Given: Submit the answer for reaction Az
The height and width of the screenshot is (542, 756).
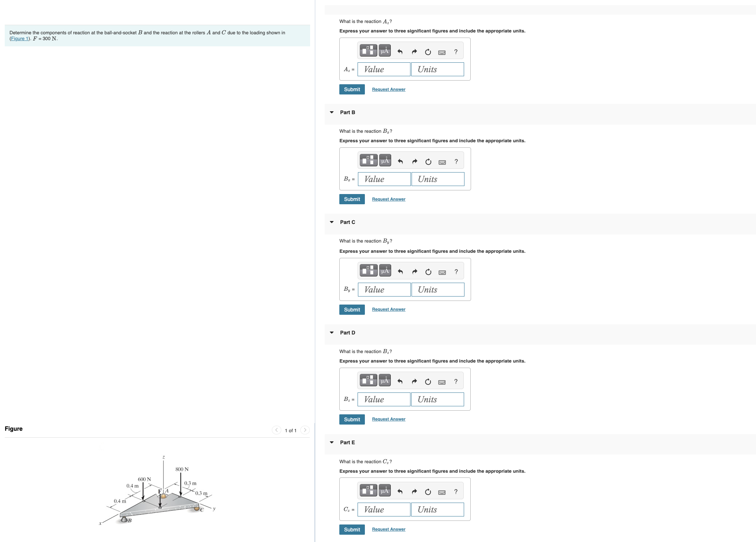Looking at the screenshot, I should (351, 89).
